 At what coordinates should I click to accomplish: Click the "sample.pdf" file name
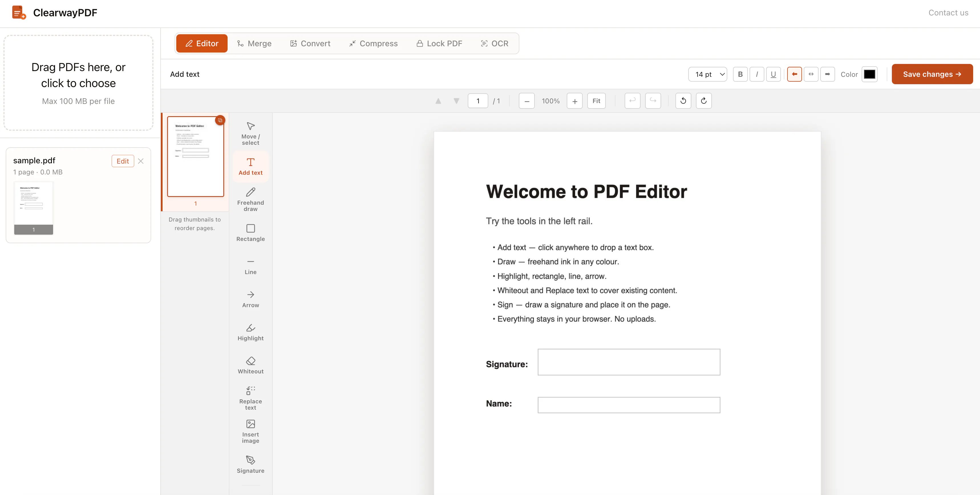(x=34, y=161)
